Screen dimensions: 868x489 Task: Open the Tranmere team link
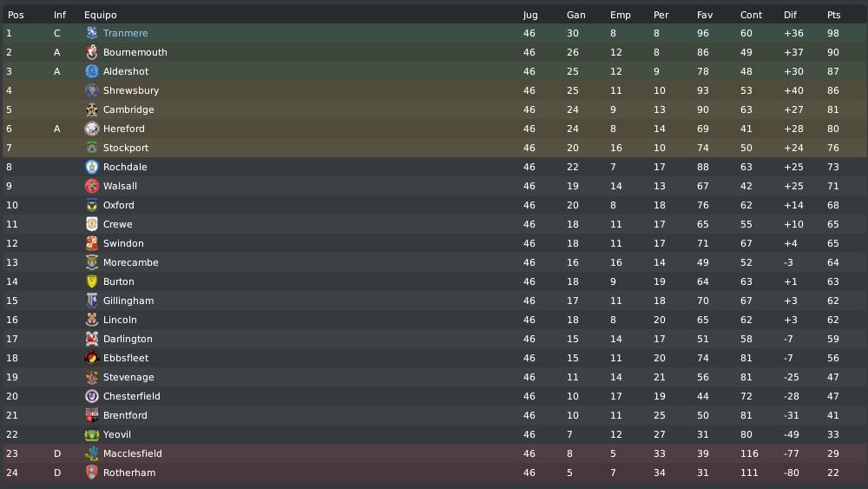tap(125, 33)
